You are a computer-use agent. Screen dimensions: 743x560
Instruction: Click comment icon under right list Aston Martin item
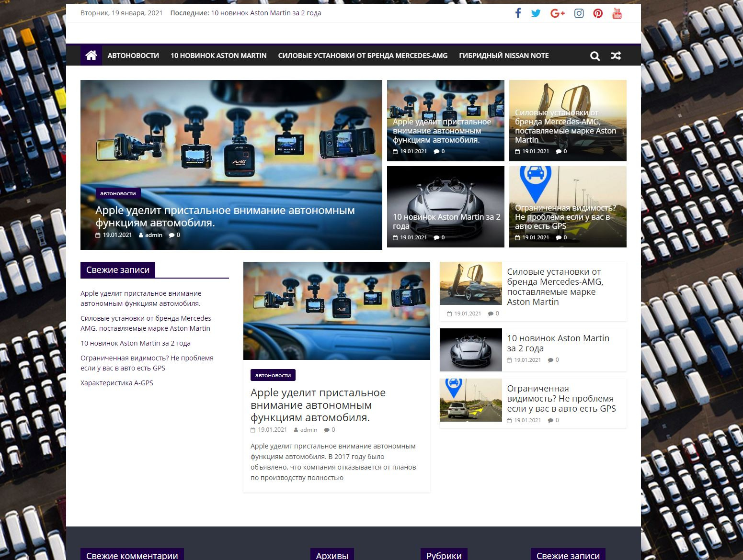point(550,360)
